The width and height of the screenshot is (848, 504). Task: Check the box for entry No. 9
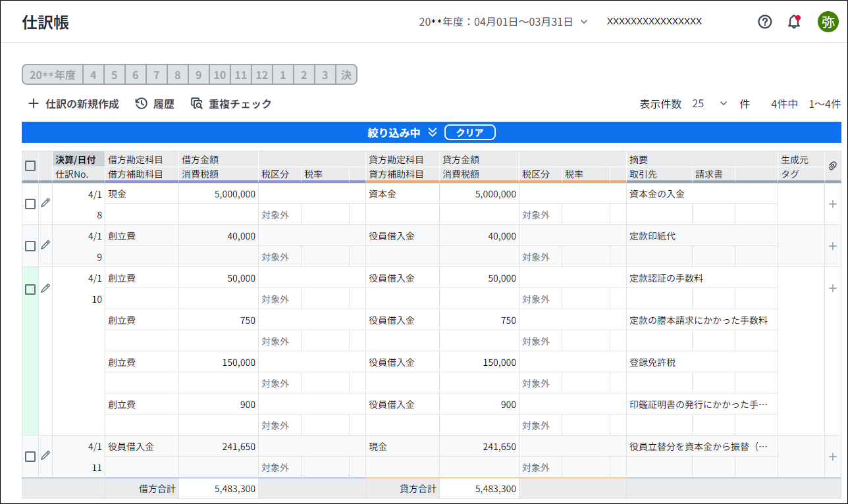pos(30,246)
